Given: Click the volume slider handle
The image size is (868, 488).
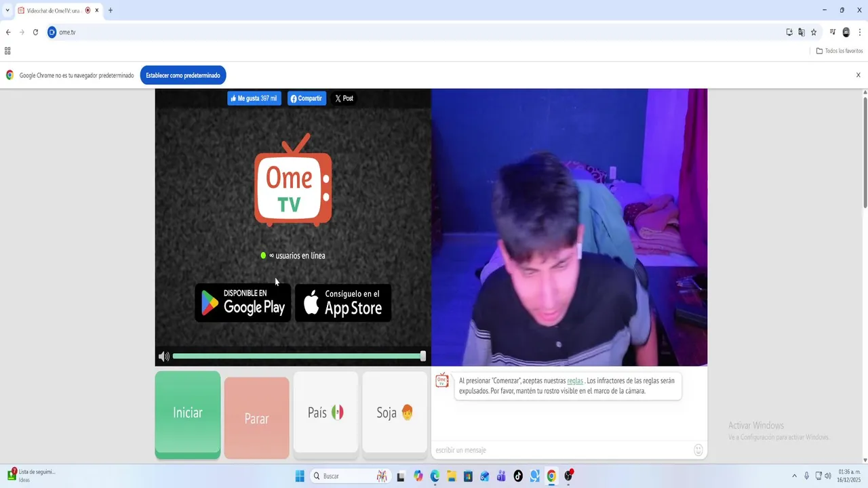Looking at the screenshot, I should coord(423,356).
